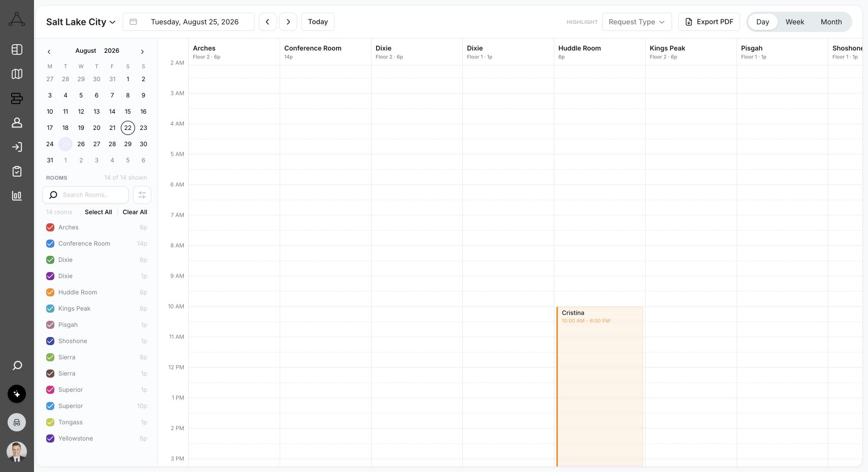Click the Arches column header
This screenshot has height=472, width=868.
click(234, 52)
